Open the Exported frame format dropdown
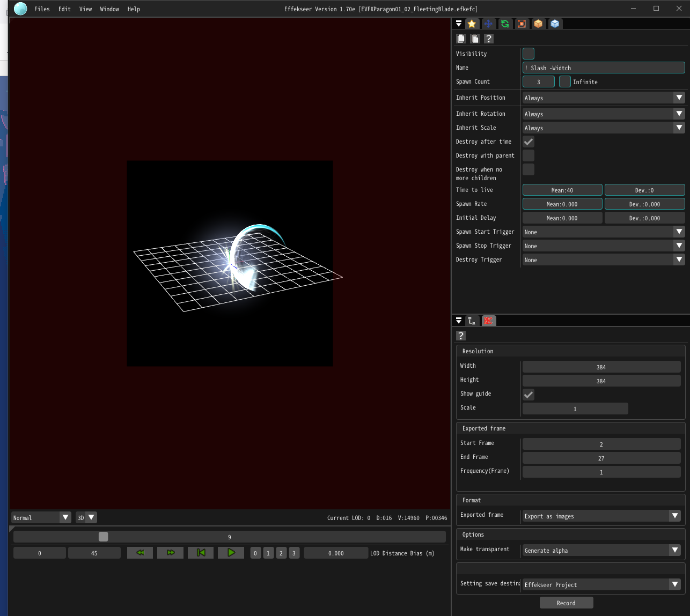690x616 pixels. (601, 516)
